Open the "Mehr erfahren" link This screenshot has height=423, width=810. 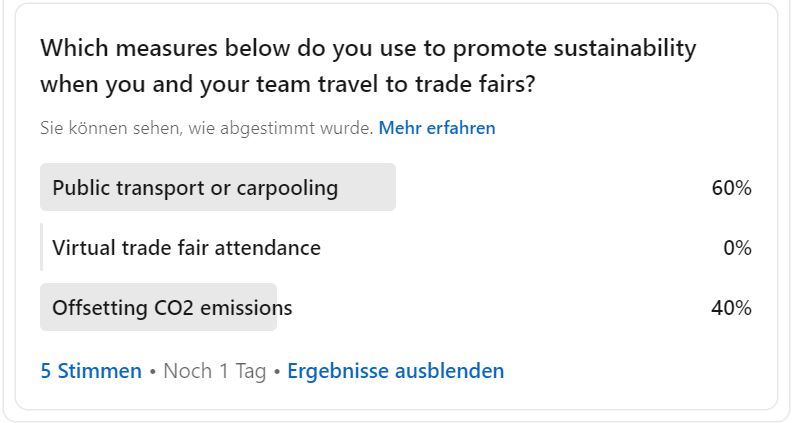pos(436,128)
